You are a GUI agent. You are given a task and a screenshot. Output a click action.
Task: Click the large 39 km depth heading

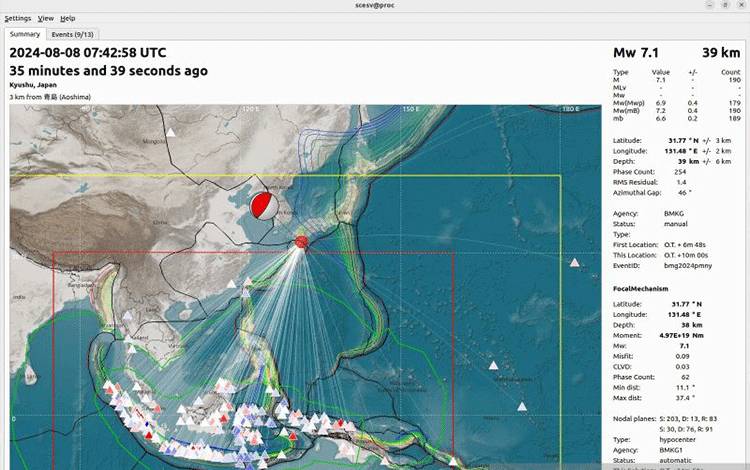[x=721, y=53]
